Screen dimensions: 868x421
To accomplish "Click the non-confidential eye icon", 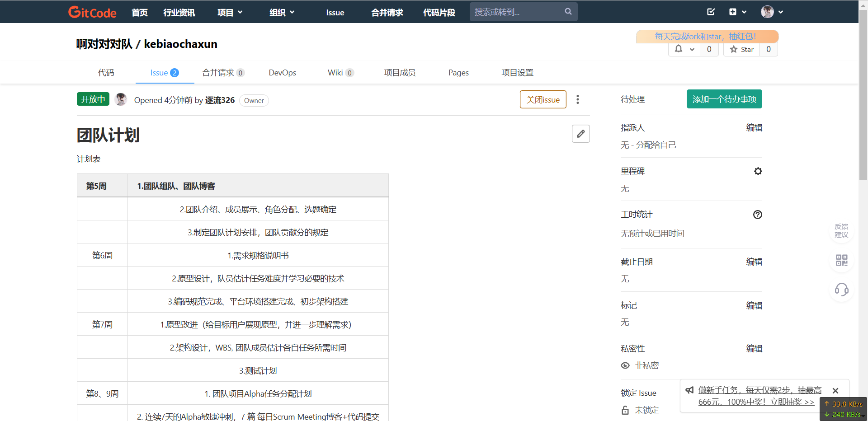I will click(625, 365).
